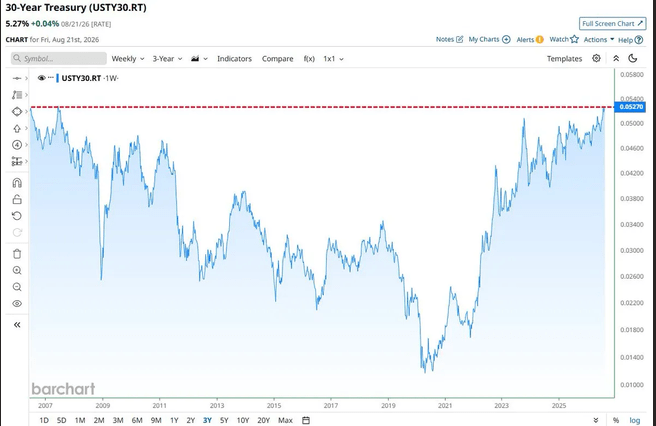This screenshot has width=656, height=426.
Task: Open the Templates button
Action: click(564, 59)
